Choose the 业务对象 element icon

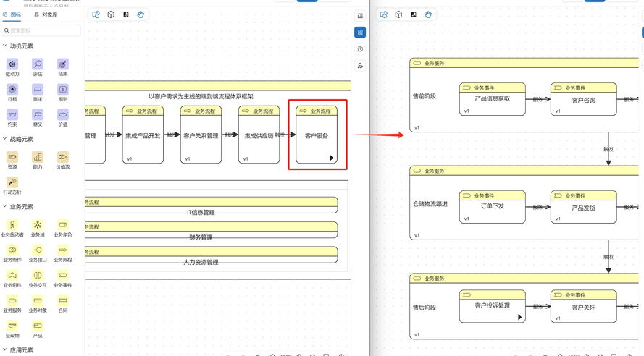[38, 301]
